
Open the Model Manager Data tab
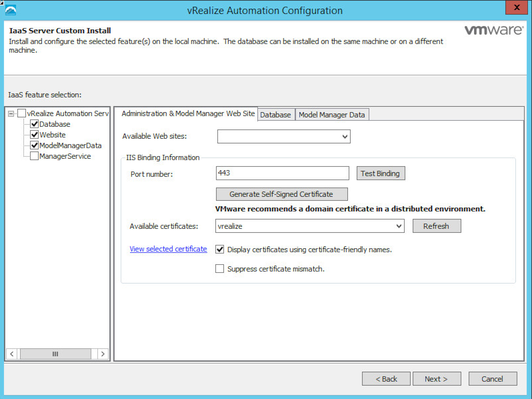(331, 115)
